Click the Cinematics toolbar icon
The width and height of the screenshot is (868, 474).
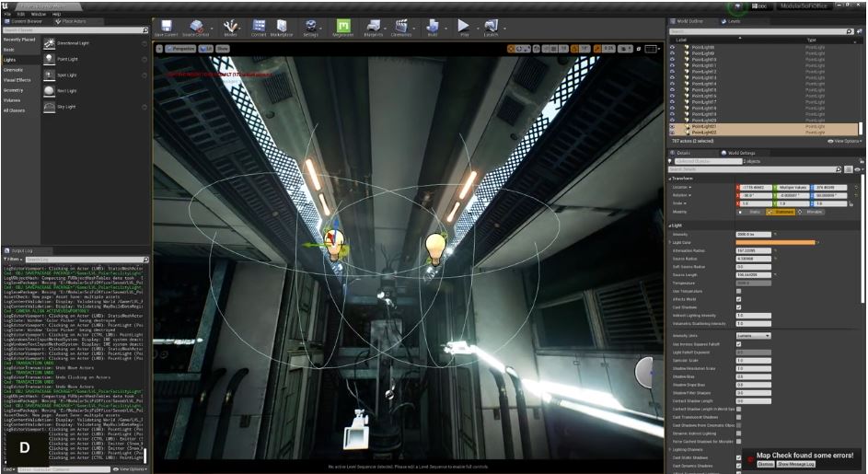click(401, 27)
